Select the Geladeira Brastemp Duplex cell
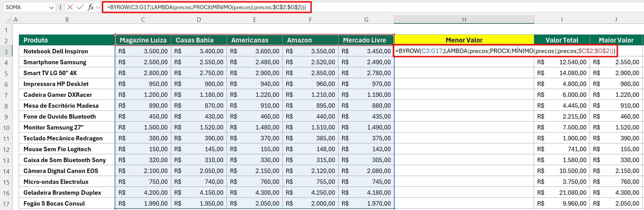The height and width of the screenshot is (210, 644). (67, 192)
